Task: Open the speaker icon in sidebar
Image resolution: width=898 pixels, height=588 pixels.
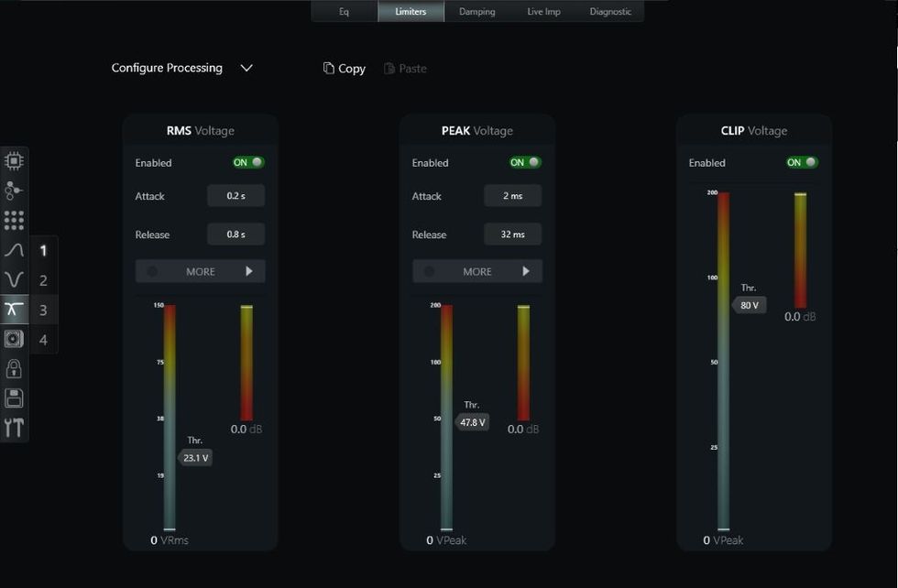Action: (14, 339)
